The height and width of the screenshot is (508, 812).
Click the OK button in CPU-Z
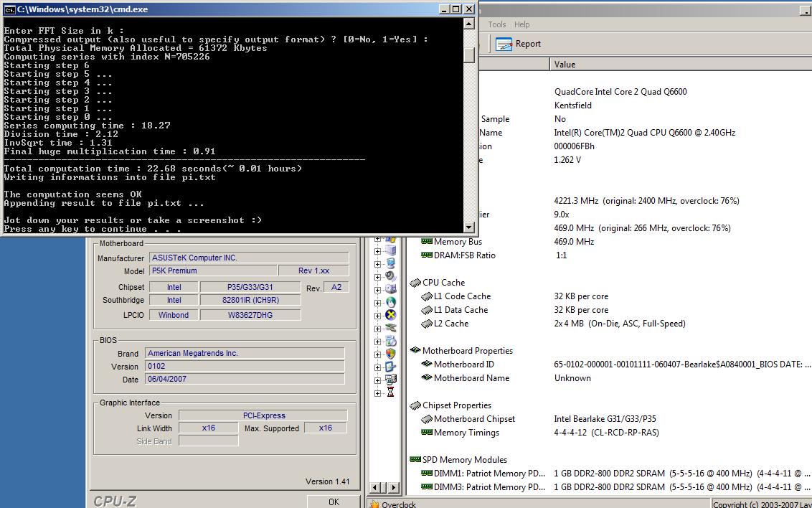(334, 502)
